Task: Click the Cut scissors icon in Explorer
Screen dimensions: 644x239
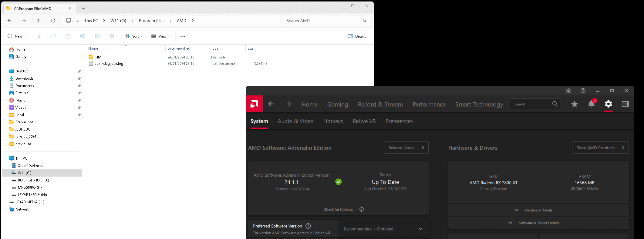Action: (39, 36)
